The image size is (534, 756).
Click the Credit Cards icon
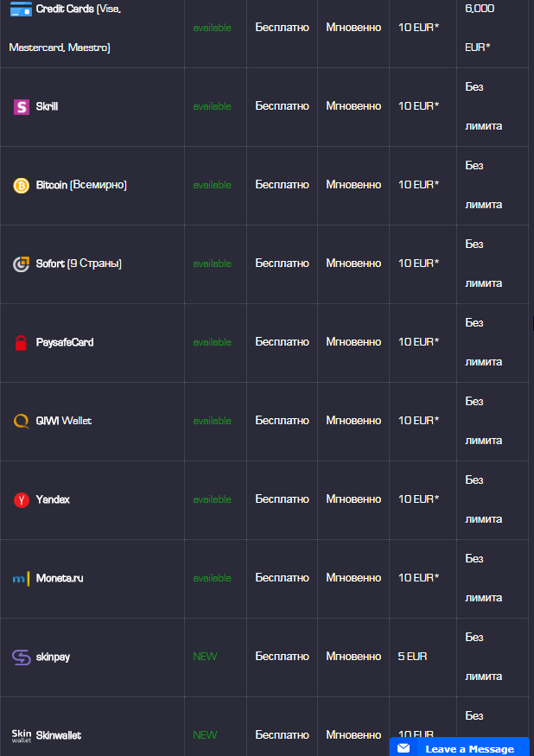(x=21, y=9)
